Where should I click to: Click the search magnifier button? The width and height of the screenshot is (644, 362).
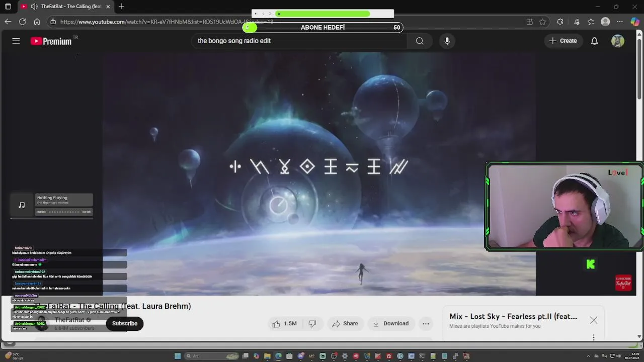(420, 41)
